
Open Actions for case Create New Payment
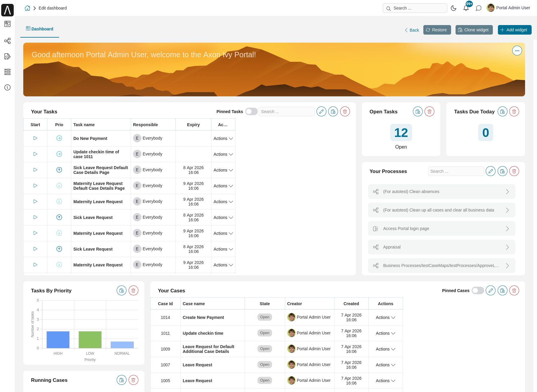[385, 317]
